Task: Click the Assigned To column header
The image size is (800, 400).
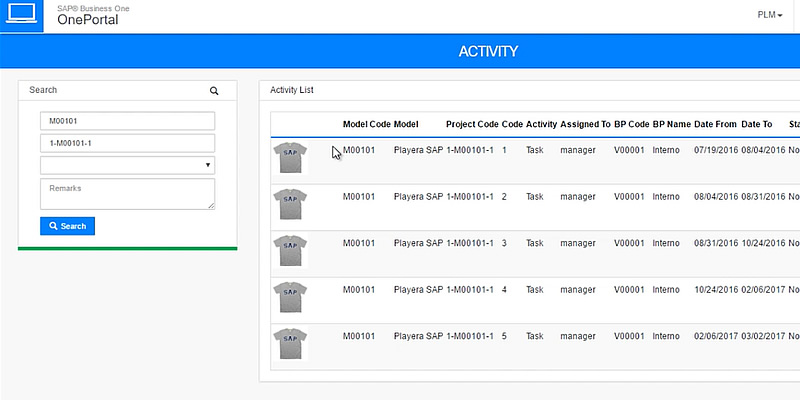Action: (x=585, y=125)
